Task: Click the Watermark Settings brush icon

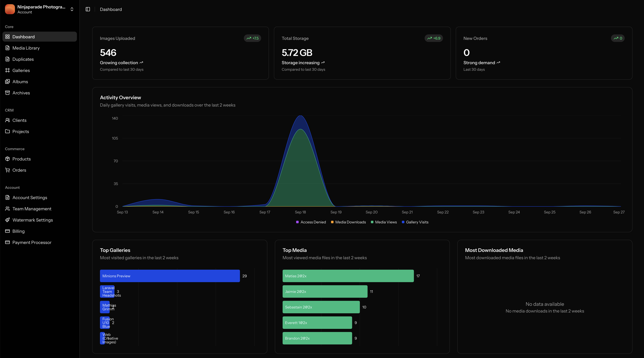Action: [x=7, y=220]
